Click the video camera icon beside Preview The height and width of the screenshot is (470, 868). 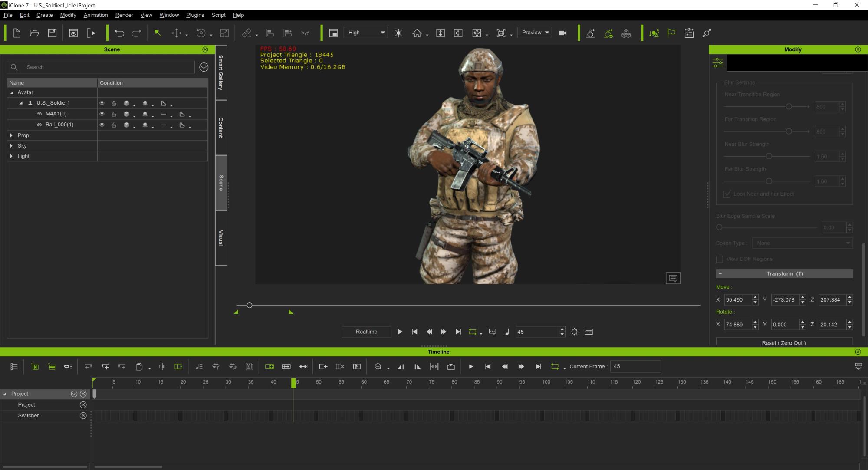point(562,33)
